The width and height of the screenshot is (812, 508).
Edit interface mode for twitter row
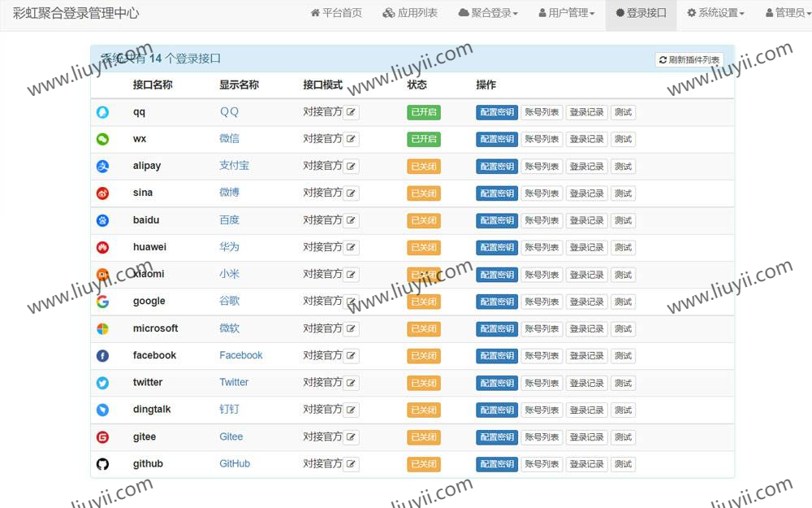click(x=351, y=383)
